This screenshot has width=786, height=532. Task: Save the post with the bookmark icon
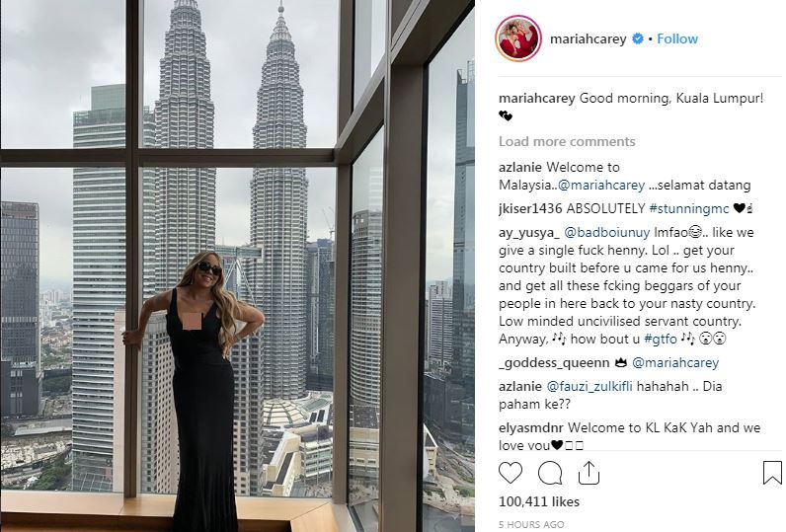[772, 473]
